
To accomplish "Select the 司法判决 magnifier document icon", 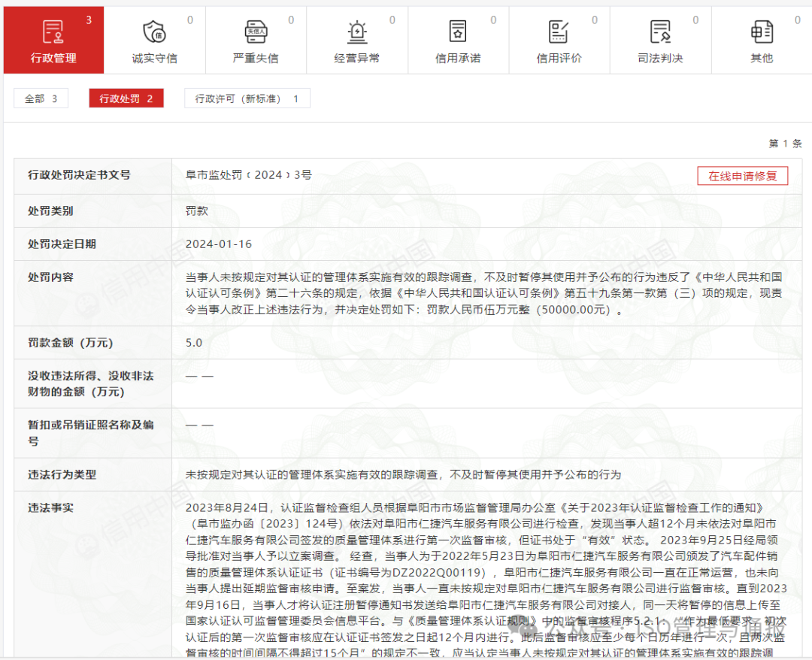I will click(660, 32).
